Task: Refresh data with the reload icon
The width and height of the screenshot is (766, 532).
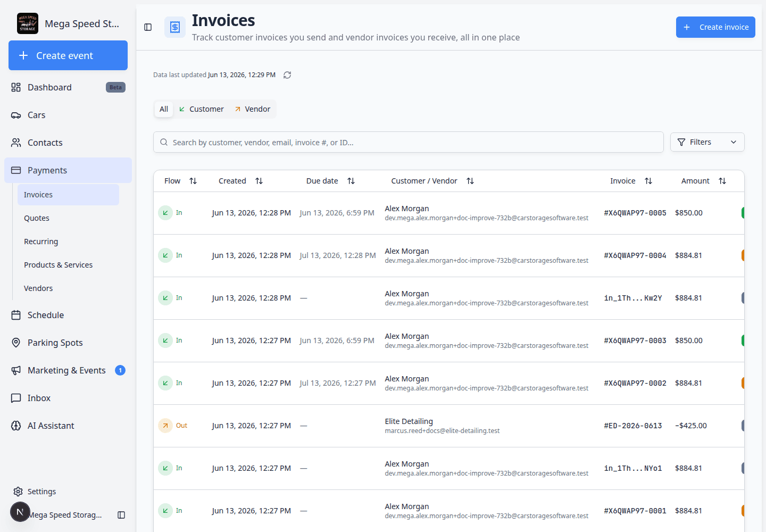Action: tap(287, 75)
